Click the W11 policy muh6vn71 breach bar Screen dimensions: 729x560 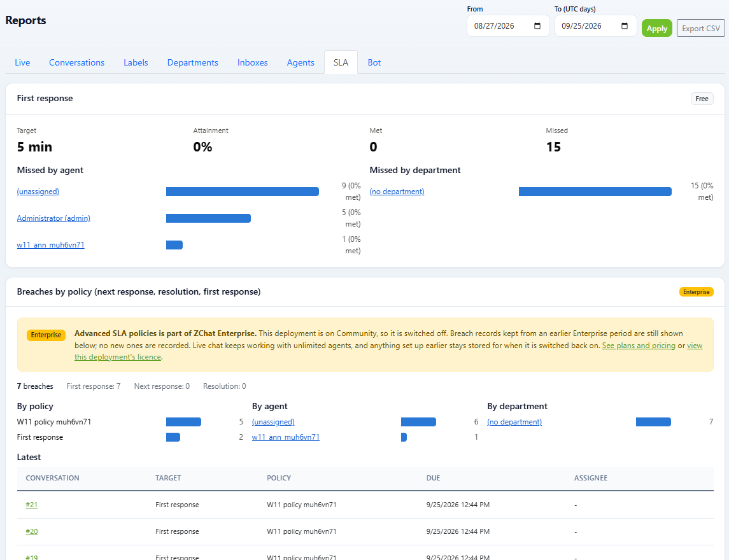coord(183,422)
